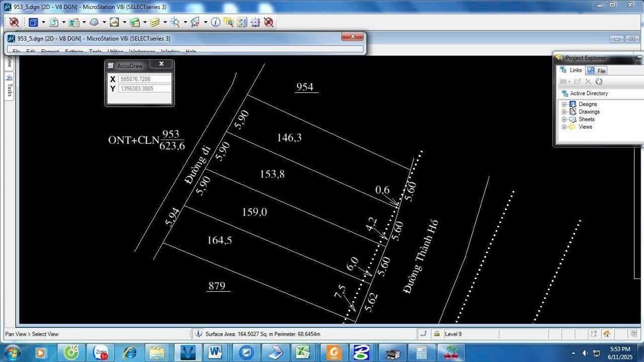Viewport: 644px width, 362px height.
Task: Expand the Designs tree node
Action: click(564, 105)
